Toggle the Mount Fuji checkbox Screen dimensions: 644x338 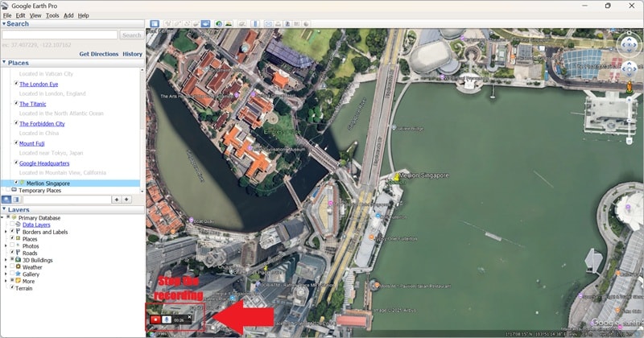click(16, 143)
